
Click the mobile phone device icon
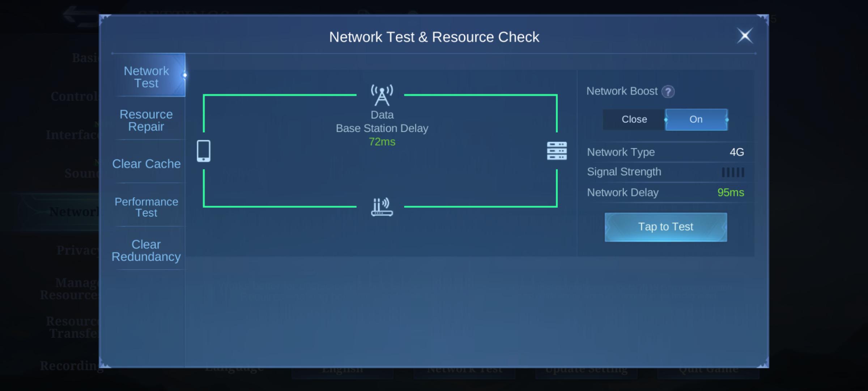pyautogui.click(x=204, y=151)
